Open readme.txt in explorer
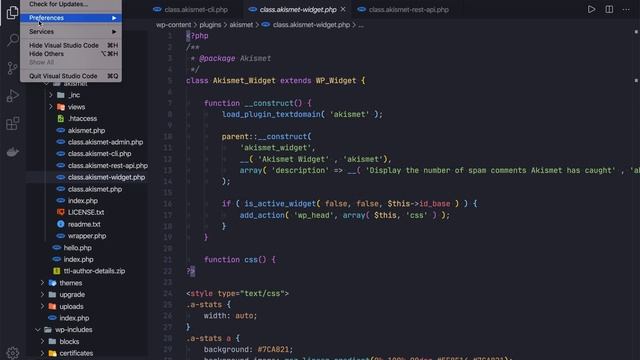This screenshot has height=360, width=640. [x=84, y=224]
